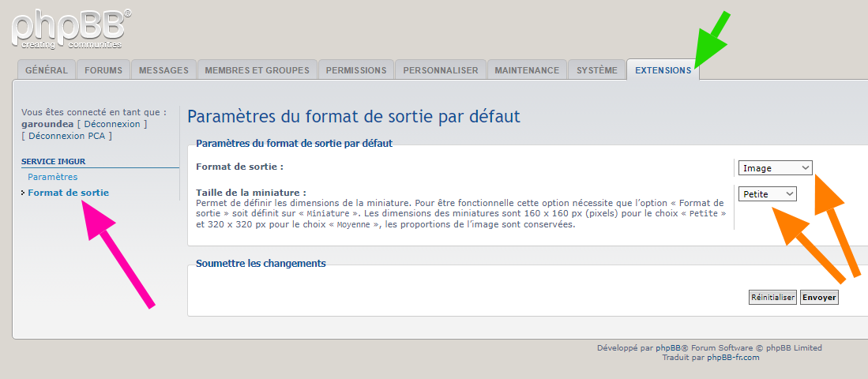The width and height of the screenshot is (868, 379).
Task: Click the Déconnexion PCA link
Action: click(x=67, y=136)
